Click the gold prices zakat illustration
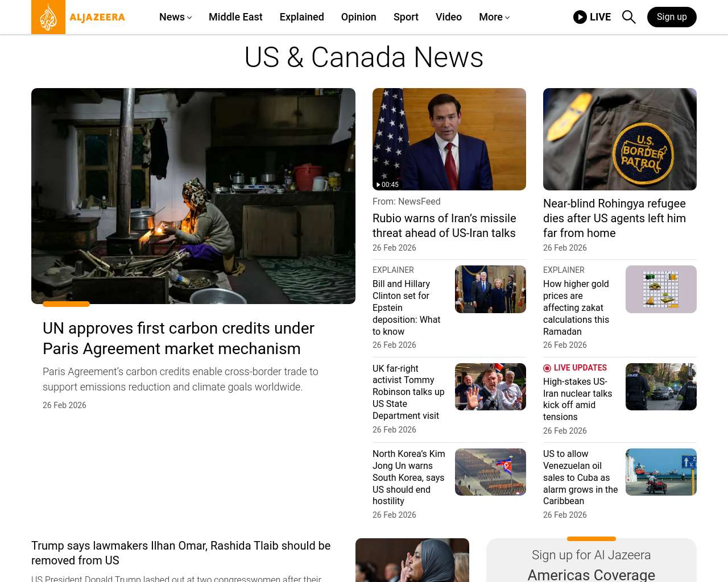The image size is (728, 582). (x=661, y=289)
